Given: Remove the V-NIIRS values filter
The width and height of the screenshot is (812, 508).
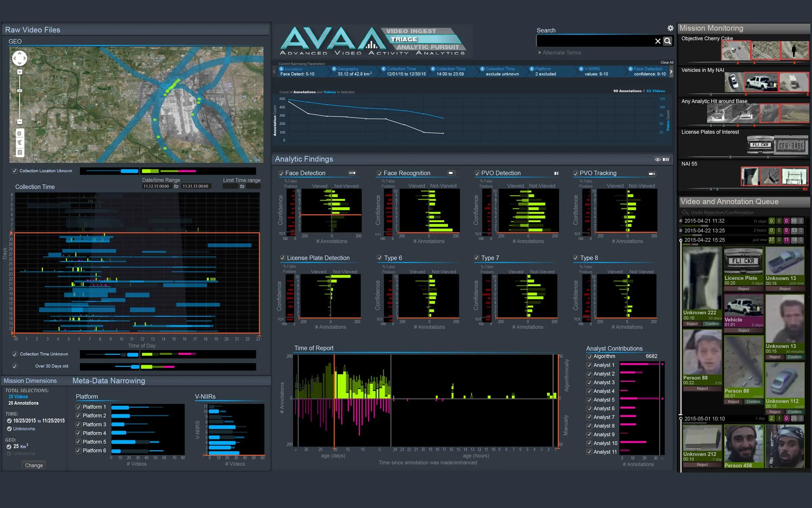Looking at the screenshot, I should point(581,69).
